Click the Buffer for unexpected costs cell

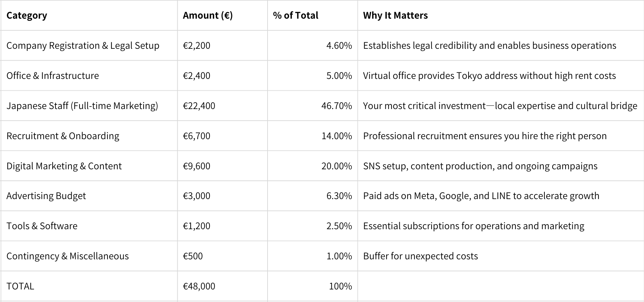[x=501, y=256]
